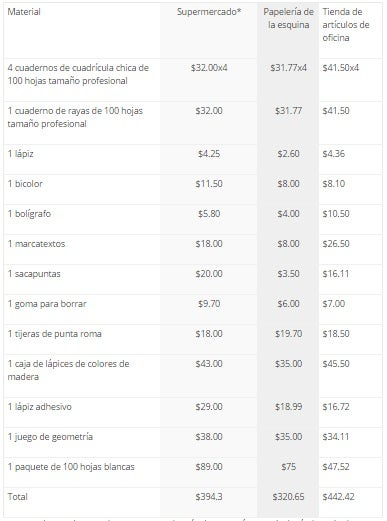Select the Supermercado* column header
The height and width of the screenshot is (521, 387).
pos(209,12)
